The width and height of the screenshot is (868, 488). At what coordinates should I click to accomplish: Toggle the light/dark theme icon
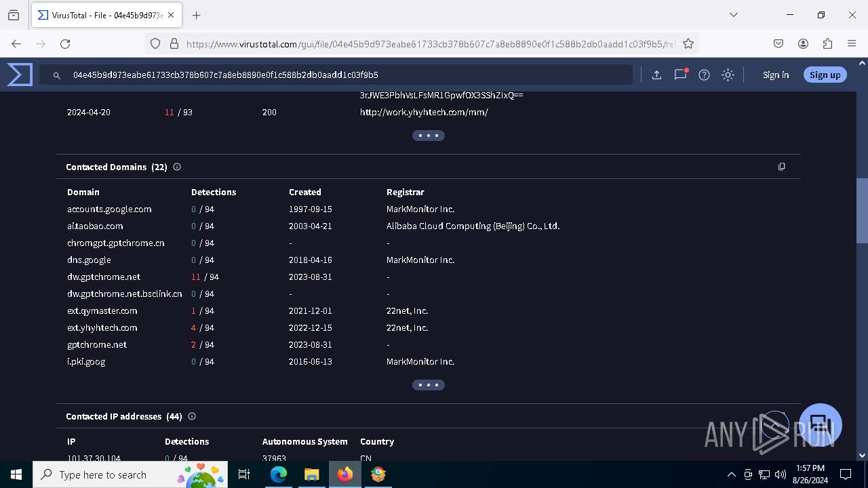(x=728, y=75)
